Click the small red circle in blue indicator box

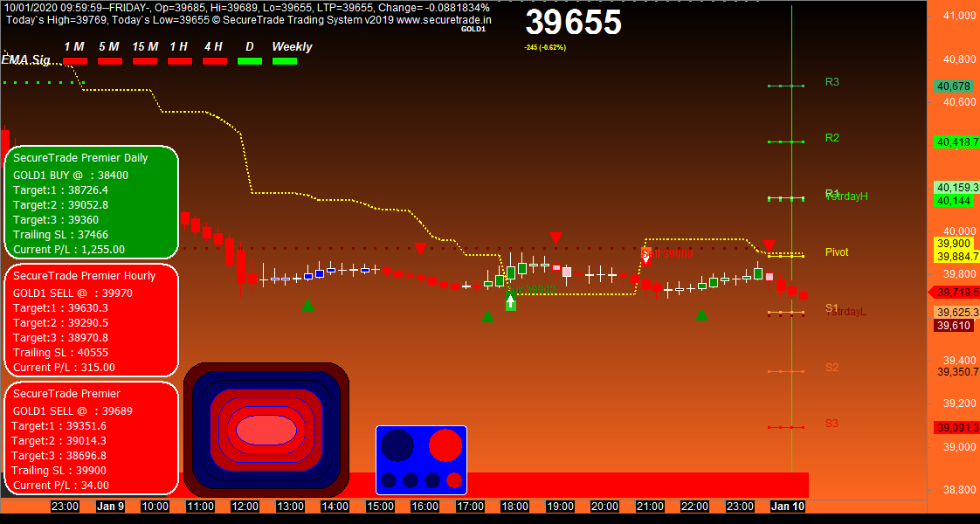coord(454,480)
